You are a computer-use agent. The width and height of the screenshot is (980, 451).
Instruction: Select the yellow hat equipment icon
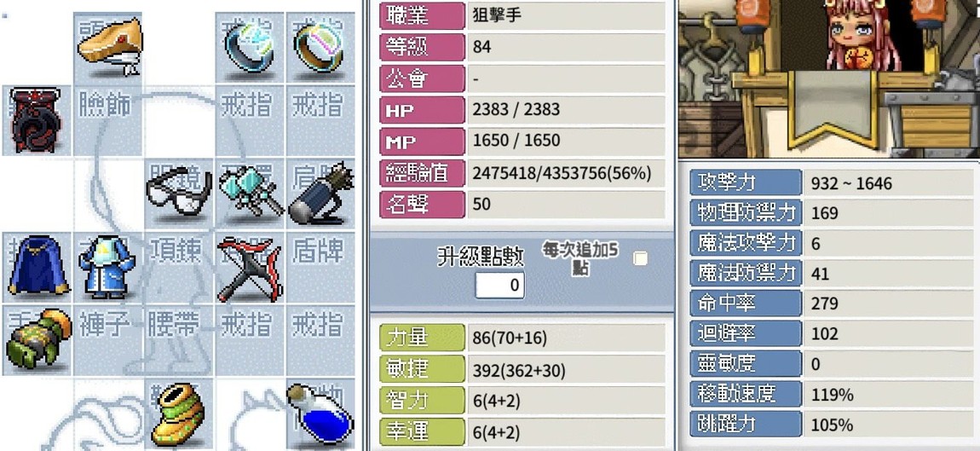point(110,46)
